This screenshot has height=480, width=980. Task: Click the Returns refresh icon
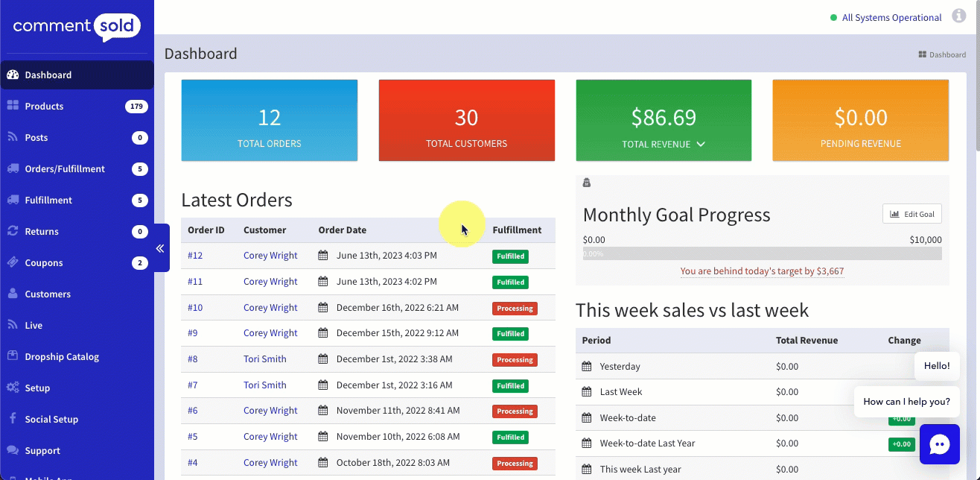(13, 231)
